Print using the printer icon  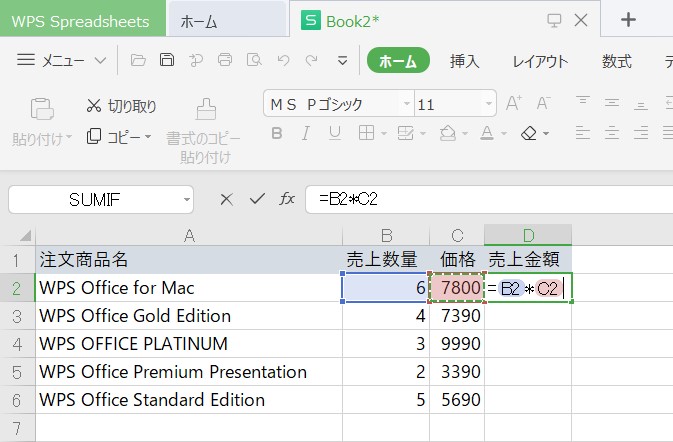225,60
